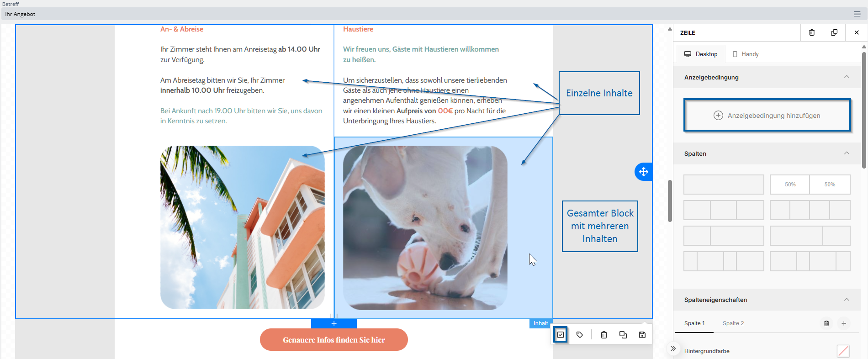
Task: Delete the column via trash icon beside Spalte tabs
Action: [826, 323]
